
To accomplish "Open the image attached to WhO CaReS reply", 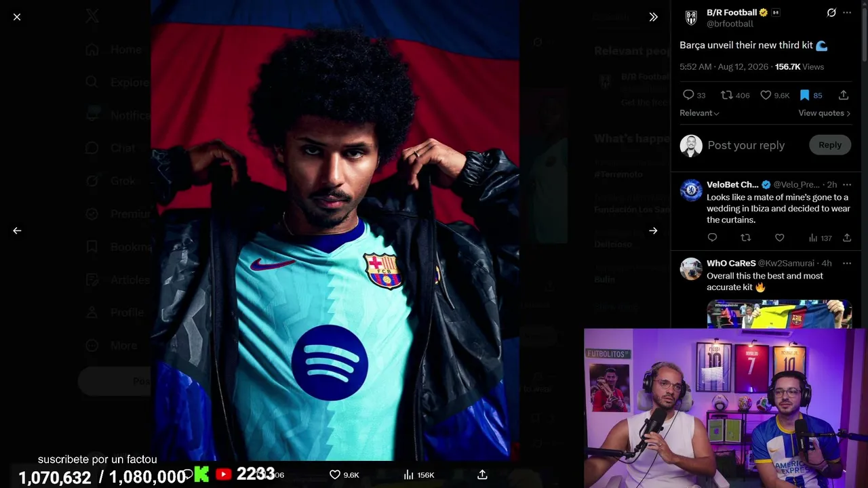I will [x=779, y=314].
